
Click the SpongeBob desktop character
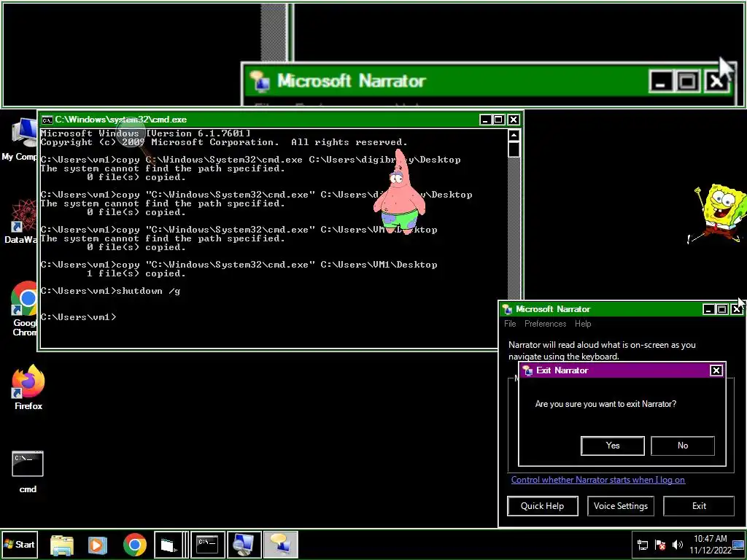tap(717, 214)
